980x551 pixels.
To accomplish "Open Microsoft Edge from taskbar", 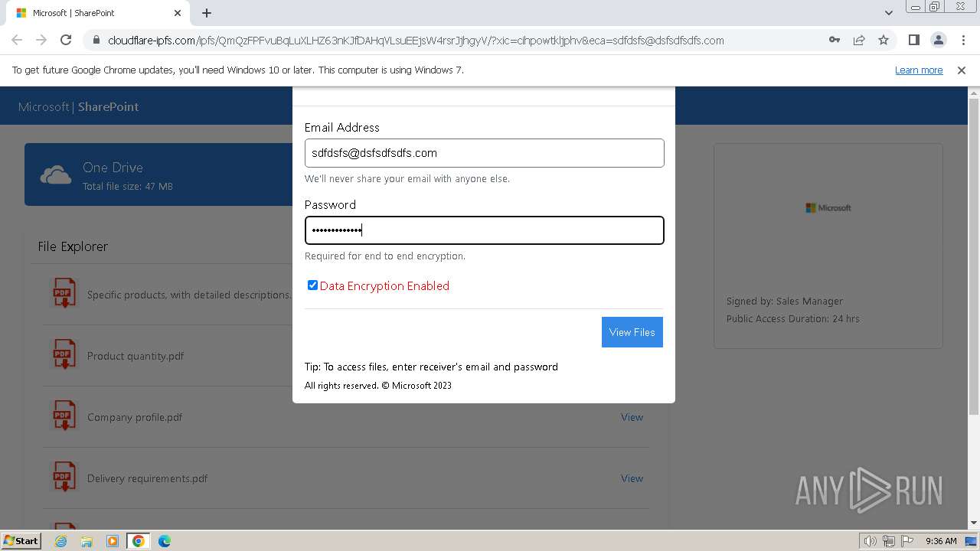I will pyautogui.click(x=164, y=541).
